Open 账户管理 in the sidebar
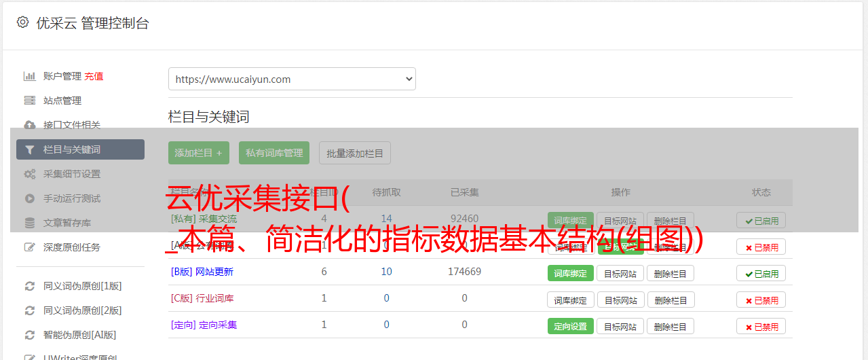Viewport: 868px width, 360px height. (62, 76)
